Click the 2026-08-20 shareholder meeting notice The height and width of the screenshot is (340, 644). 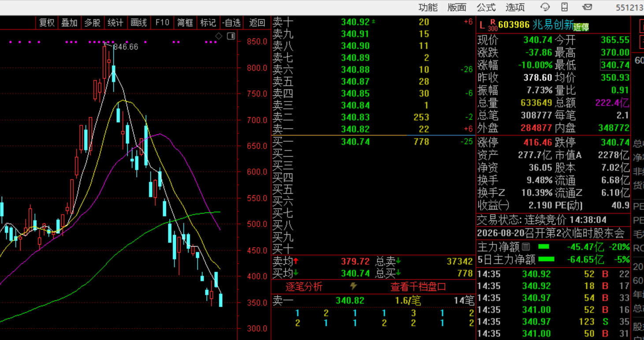coord(551,233)
